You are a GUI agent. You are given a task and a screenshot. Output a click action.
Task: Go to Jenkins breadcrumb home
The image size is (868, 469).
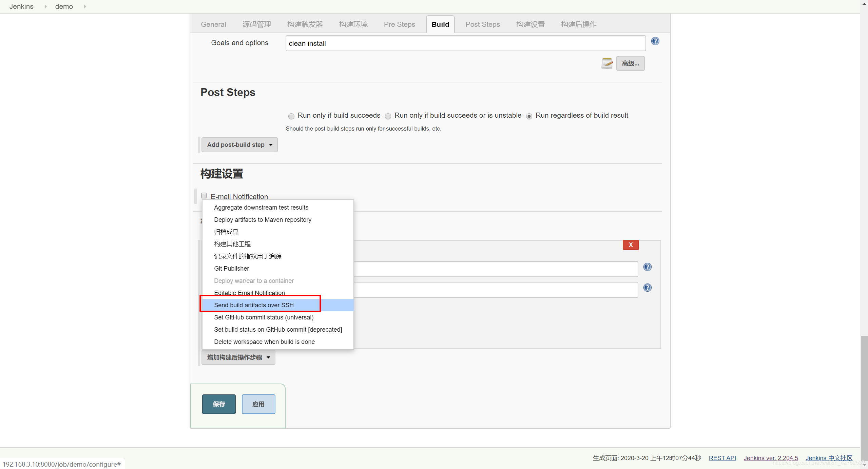(x=21, y=6)
